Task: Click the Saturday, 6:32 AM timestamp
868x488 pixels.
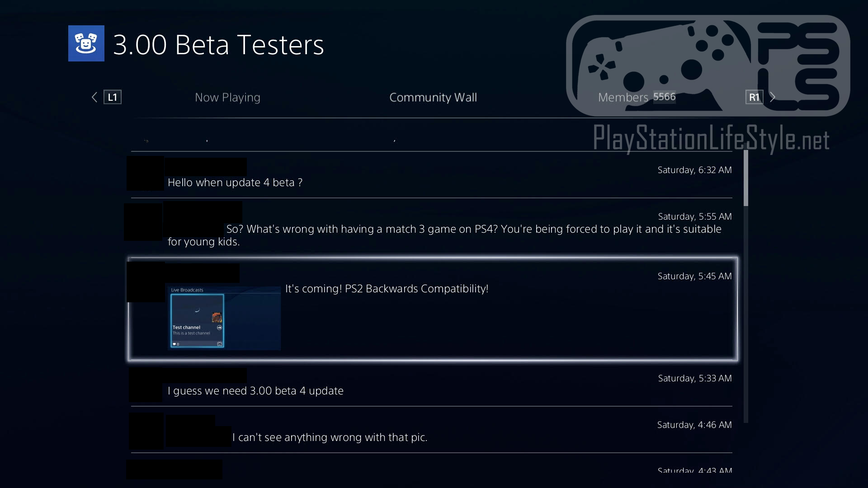Action: click(694, 170)
